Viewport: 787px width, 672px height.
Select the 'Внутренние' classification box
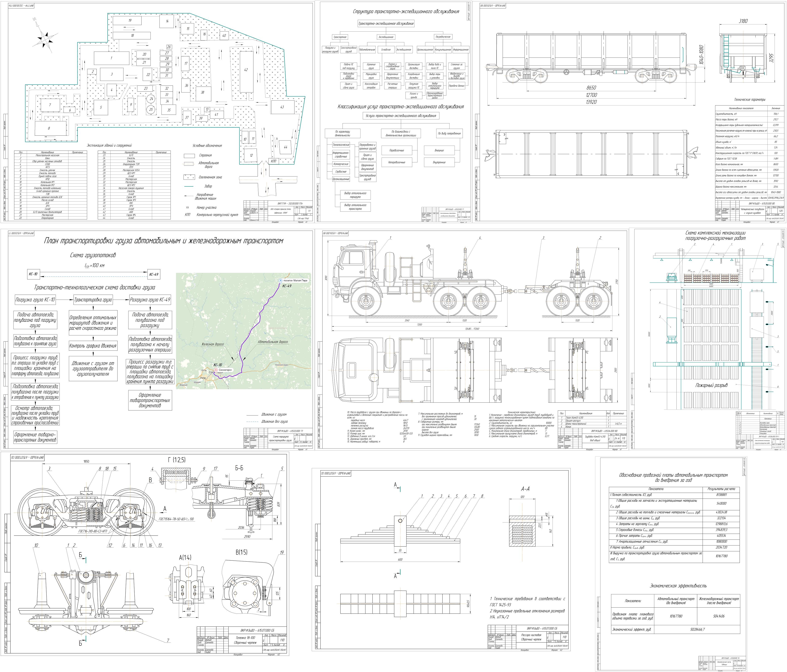(439, 162)
